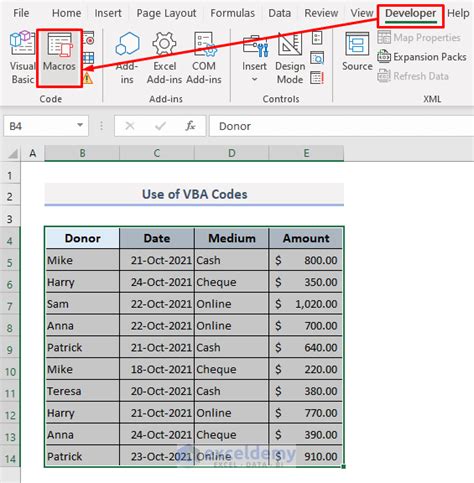Viewport: 474px width, 483px height.
Task: Select the 23-Oct-2021 date cell
Action: click(157, 456)
